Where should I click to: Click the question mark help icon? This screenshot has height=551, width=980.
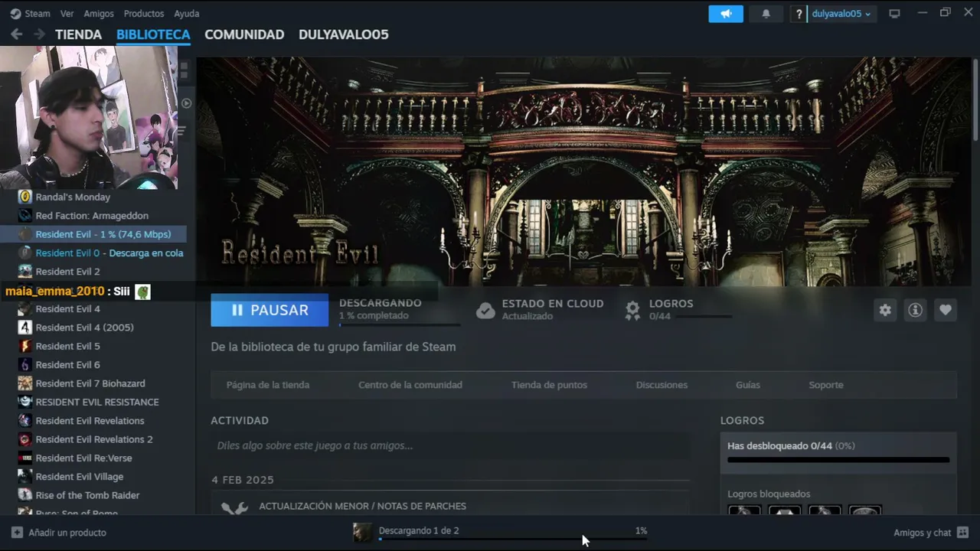(799, 14)
